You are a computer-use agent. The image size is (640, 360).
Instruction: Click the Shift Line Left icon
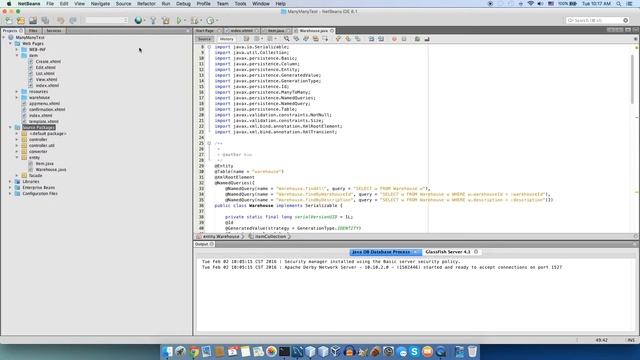coord(371,39)
